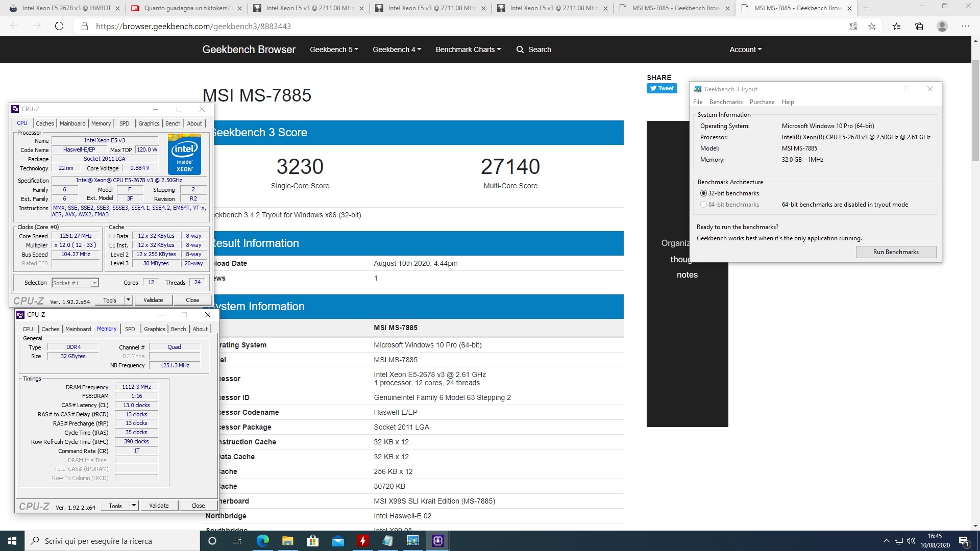Screen dimensions: 980x551
Task: Click the search magnifier in Geekbench navbar
Action: [x=520, y=49]
